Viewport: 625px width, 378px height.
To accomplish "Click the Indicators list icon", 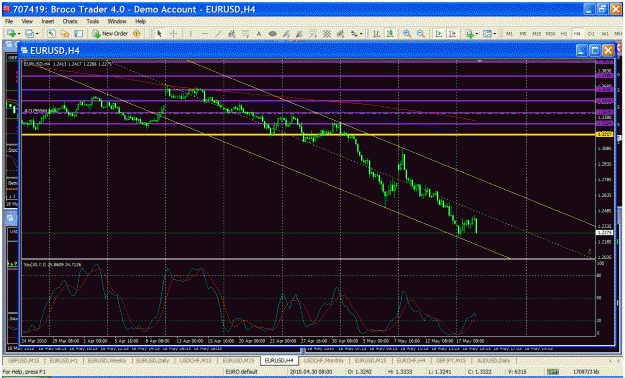I will coord(470,34).
